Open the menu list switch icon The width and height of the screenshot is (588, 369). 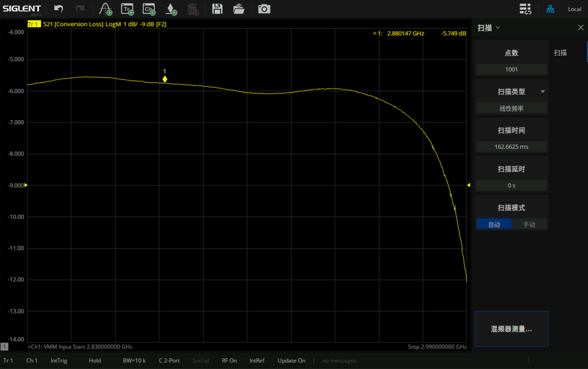point(525,9)
